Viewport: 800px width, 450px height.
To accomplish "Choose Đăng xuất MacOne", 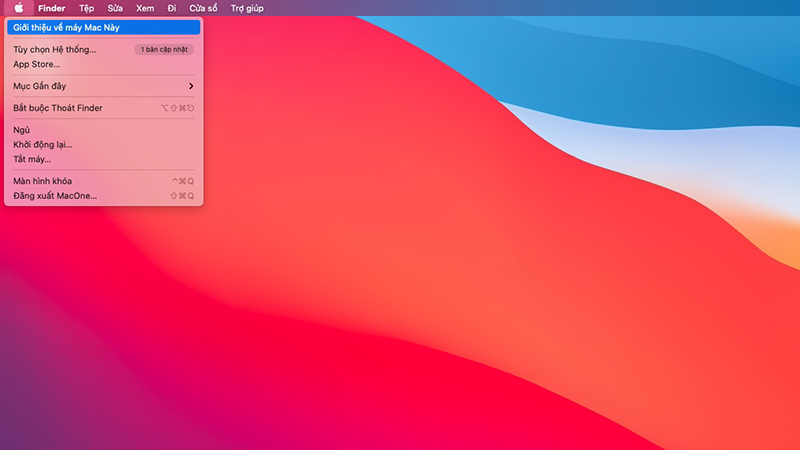I will 104,196.
